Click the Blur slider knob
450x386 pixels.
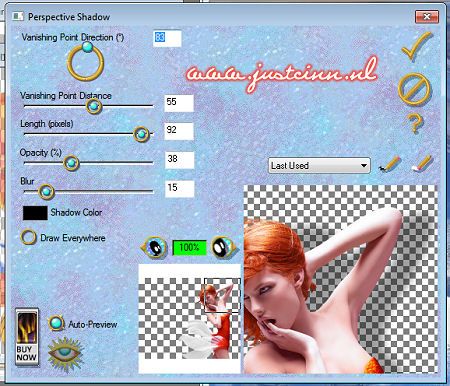[46, 192]
